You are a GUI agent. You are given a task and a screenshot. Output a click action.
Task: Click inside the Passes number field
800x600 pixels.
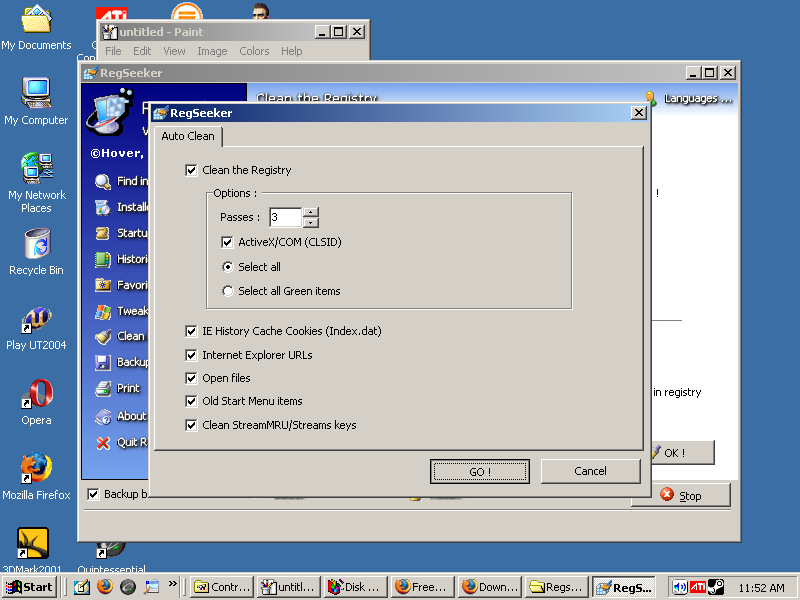click(284, 217)
